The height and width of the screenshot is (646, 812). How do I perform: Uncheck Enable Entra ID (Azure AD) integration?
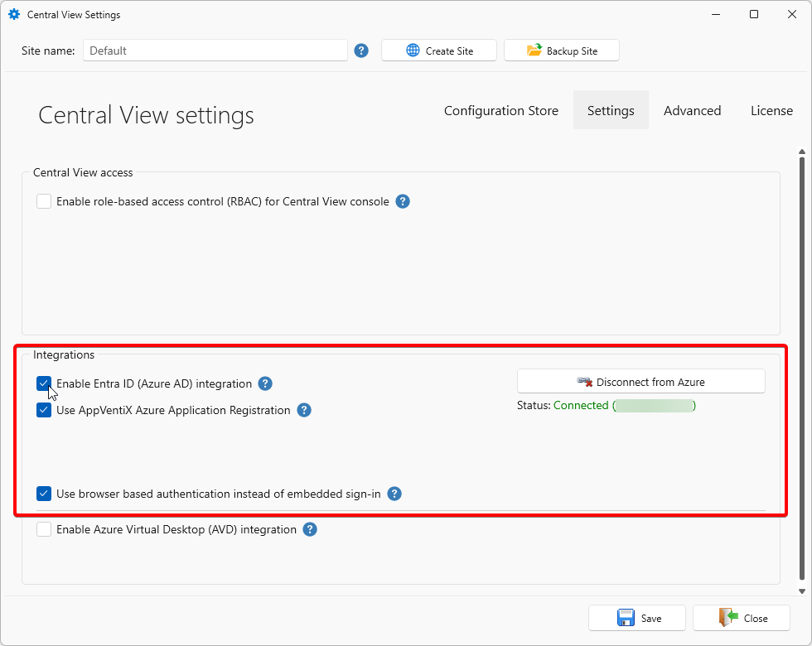point(44,383)
